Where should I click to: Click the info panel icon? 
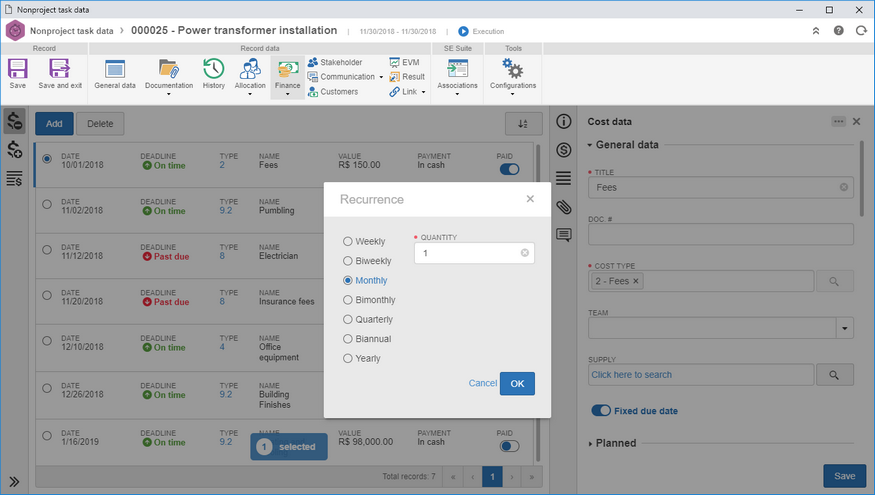[564, 121]
